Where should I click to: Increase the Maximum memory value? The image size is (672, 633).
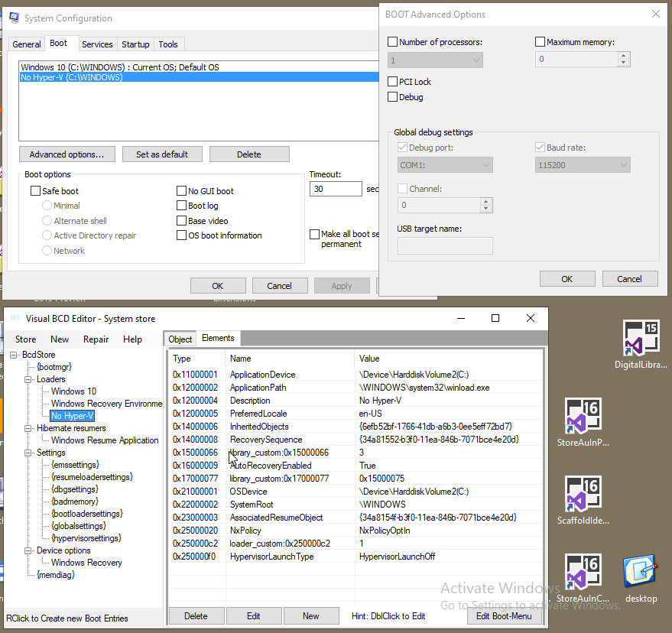coord(624,56)
